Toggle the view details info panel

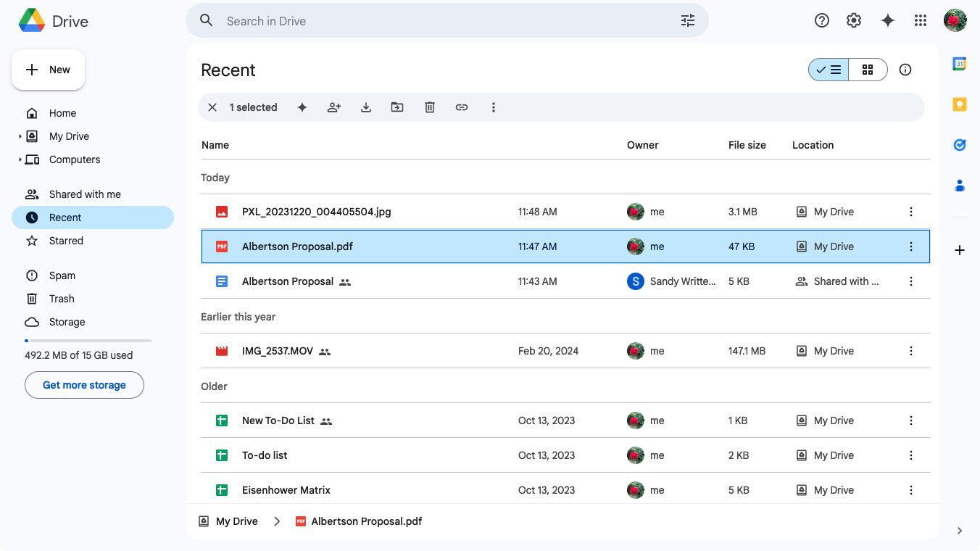tap(905, 70)
